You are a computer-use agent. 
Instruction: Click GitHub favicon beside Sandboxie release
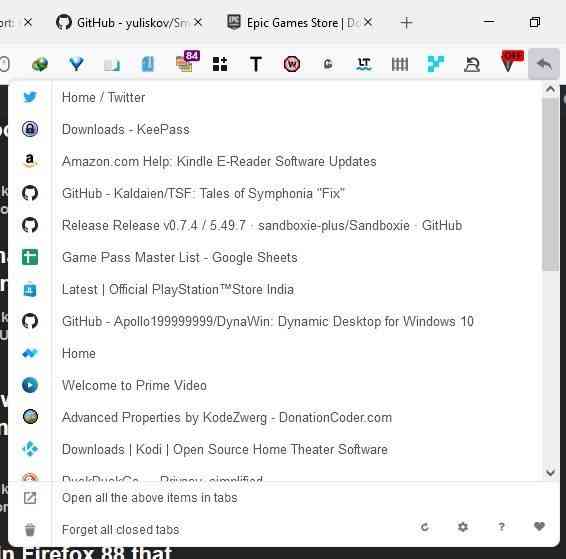tap(30, 225)
